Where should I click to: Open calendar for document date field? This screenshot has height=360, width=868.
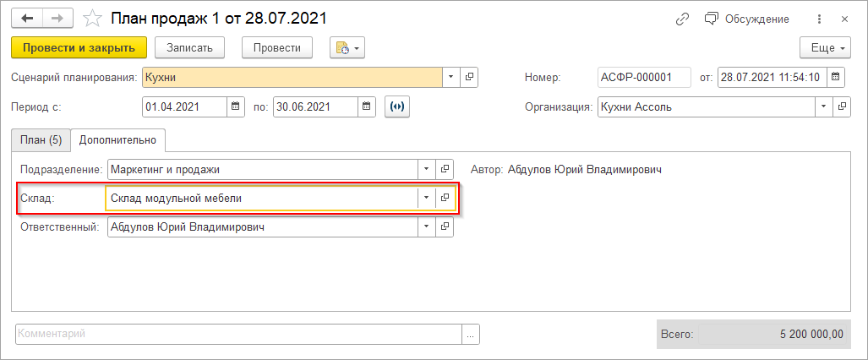835,77
